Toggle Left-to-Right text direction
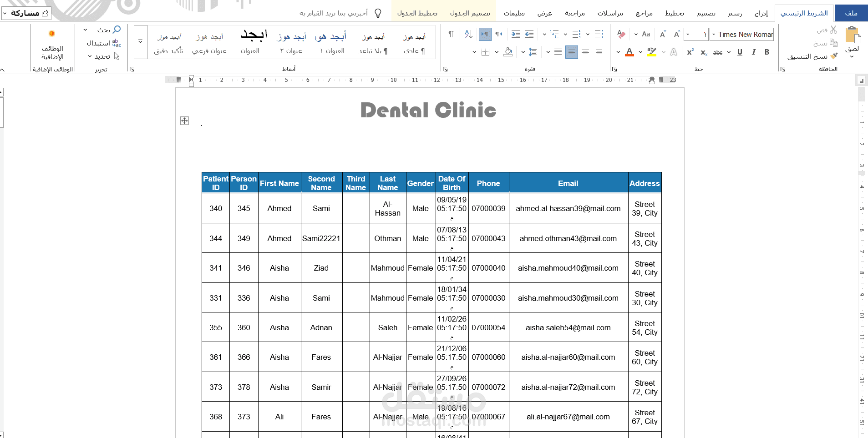Viewport: 868px width, 438px height. (485, 34)
